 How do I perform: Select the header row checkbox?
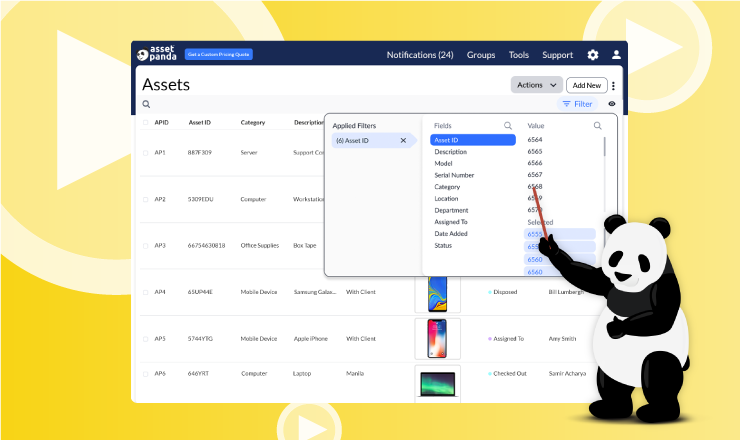click(x=145, y=122)
